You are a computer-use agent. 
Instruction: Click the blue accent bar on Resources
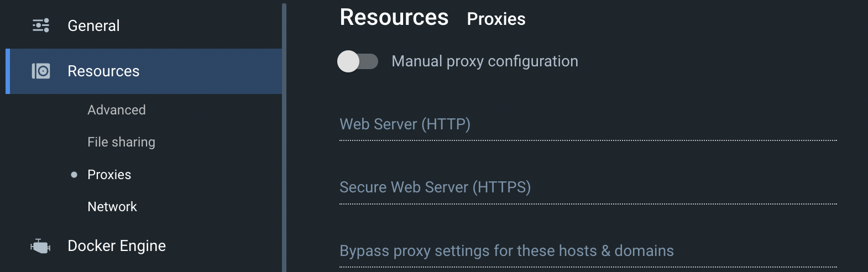[8, 71]
